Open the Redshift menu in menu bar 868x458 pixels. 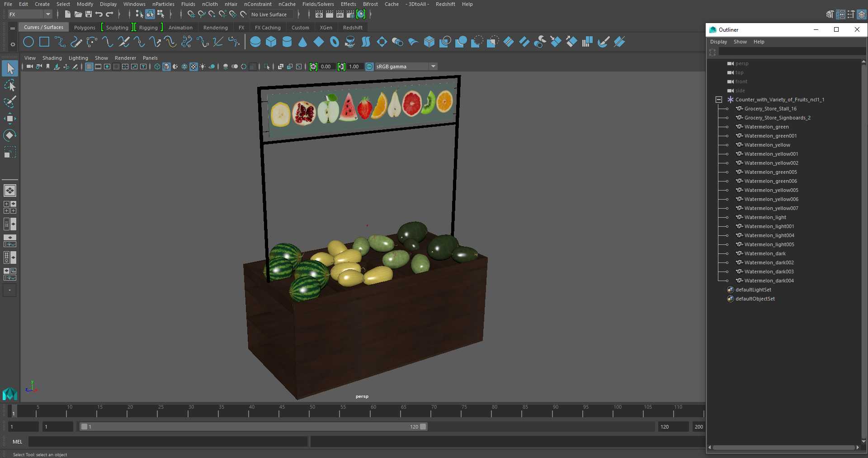click(445, 4)
